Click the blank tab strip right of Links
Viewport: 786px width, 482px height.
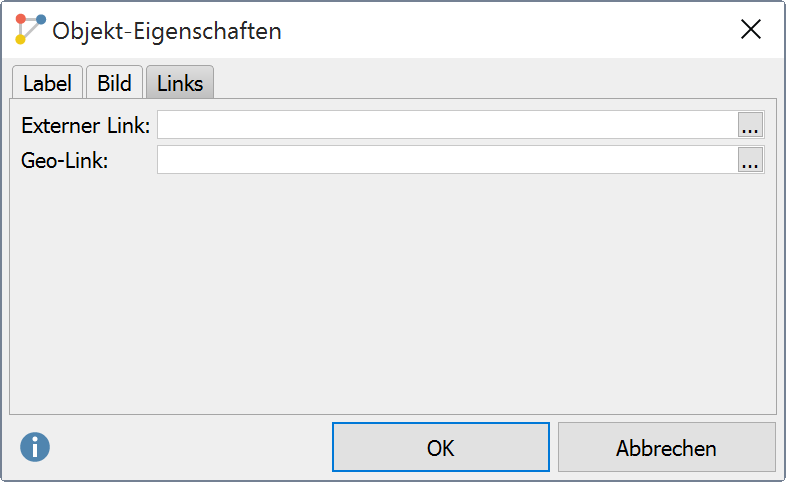[x=480, y=82]
